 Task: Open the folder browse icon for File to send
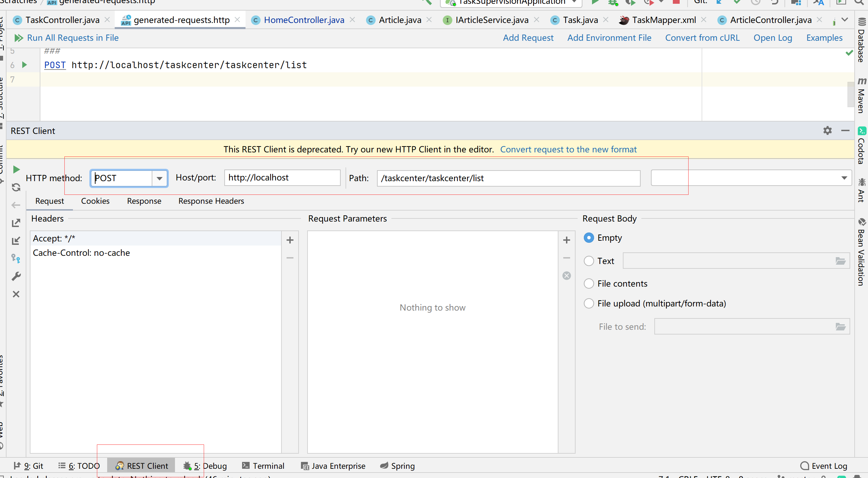click(x=840, y=327)
